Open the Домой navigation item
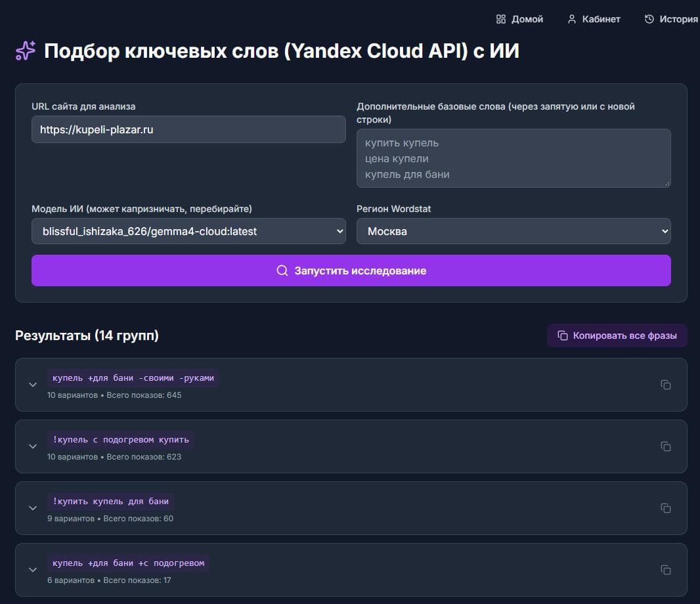The image size is (700, 604). (x=519, y=19)
